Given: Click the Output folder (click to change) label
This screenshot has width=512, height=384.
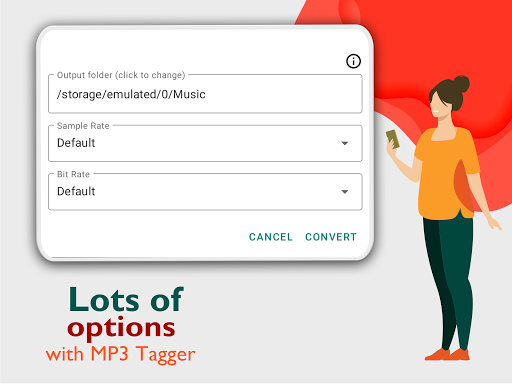Looking at the screenshot, I should 121,75.
